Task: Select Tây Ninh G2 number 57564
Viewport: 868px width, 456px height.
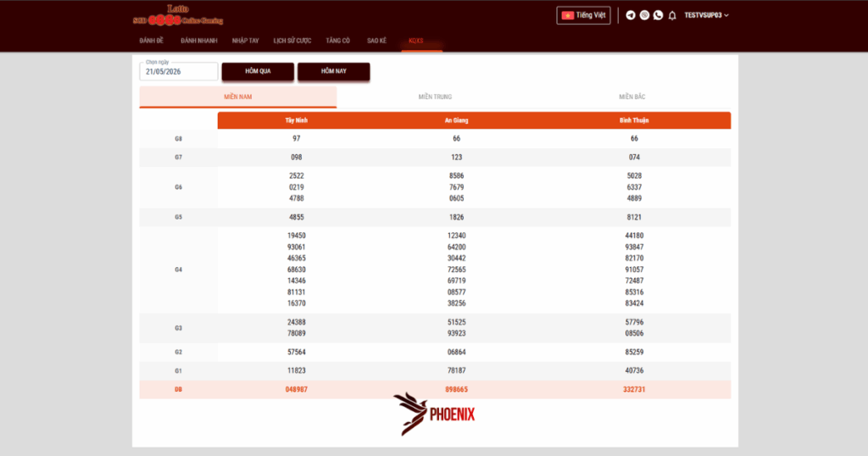Action: click(x=296, y=352)
